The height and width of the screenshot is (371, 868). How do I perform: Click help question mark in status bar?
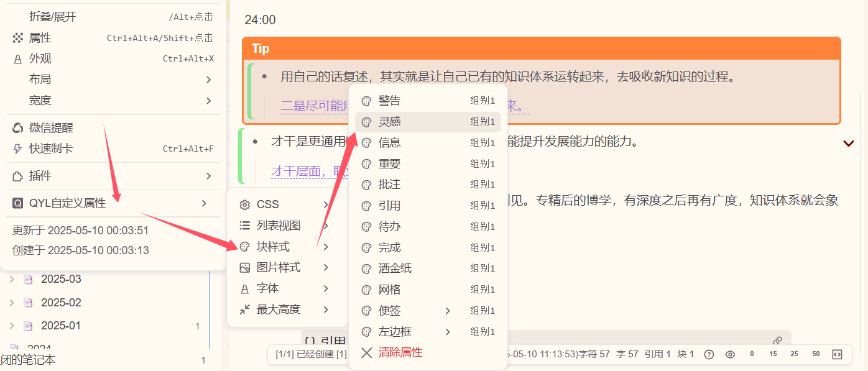709,354
